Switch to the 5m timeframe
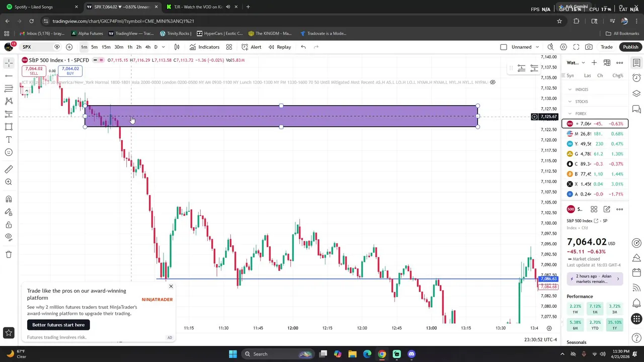The height and width of the screenshot is (362, 644). coord(94,47)
